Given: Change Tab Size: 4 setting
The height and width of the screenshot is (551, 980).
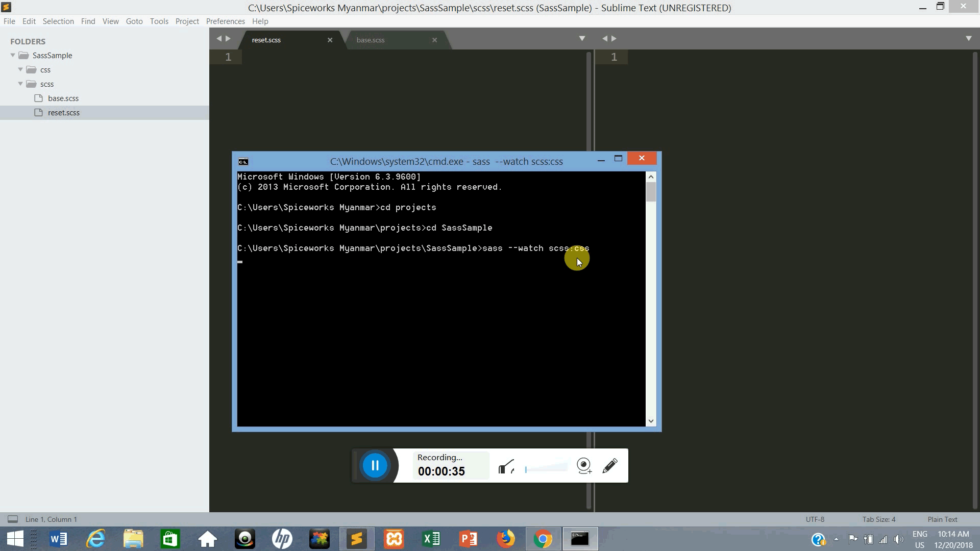Looking at the screenshot, I should pos(878,519).
